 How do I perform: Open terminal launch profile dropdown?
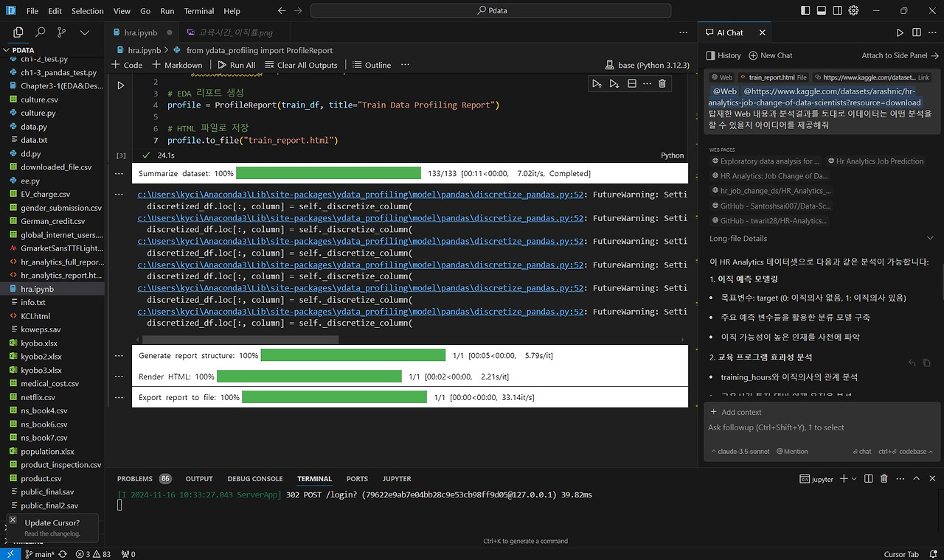pyautogui.click(x=855, y=479)
